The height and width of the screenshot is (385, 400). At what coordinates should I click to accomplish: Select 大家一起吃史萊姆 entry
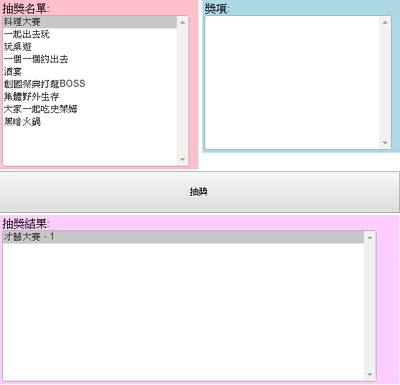pos(90,109)
